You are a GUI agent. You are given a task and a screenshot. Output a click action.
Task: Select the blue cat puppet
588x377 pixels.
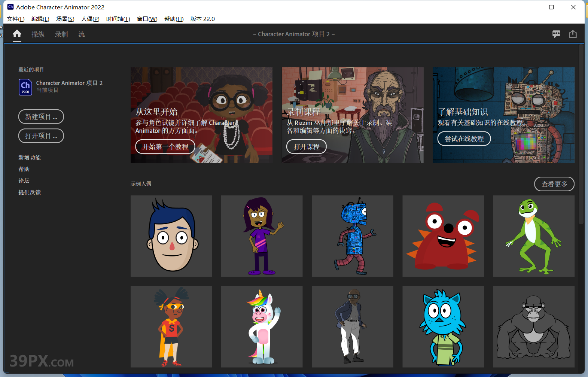(x=443, y=327)
